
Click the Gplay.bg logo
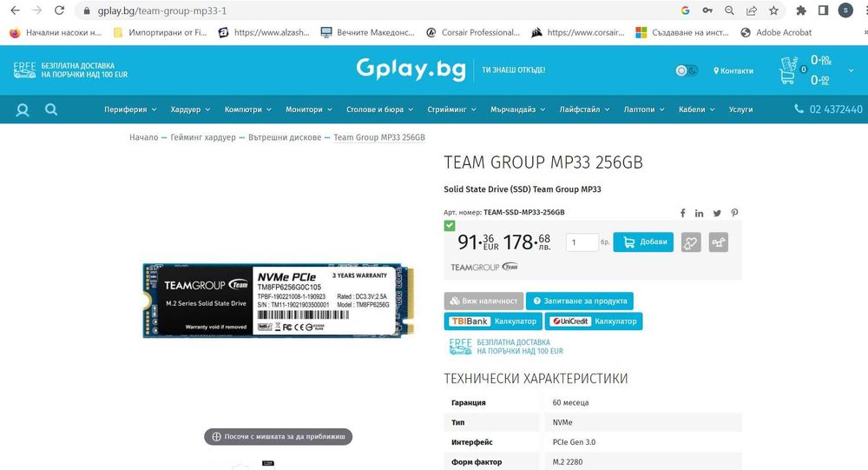click(411, 70)
